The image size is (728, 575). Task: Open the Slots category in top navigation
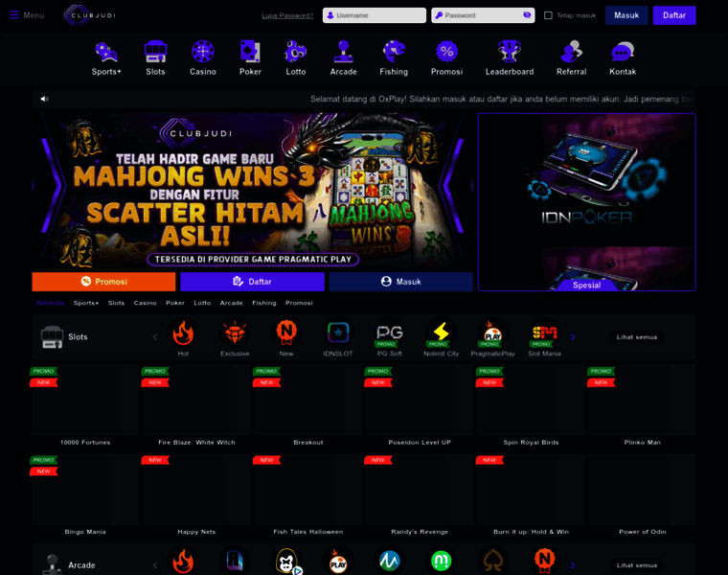tap(155, 58)
